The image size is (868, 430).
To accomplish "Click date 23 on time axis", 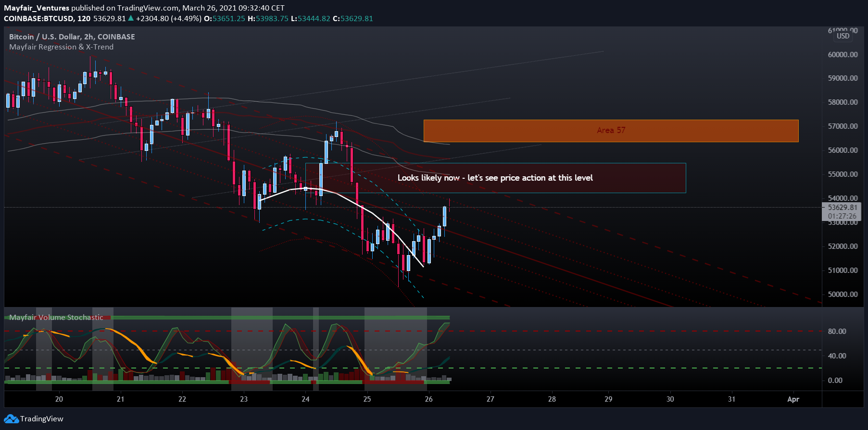I will point(244,399).
